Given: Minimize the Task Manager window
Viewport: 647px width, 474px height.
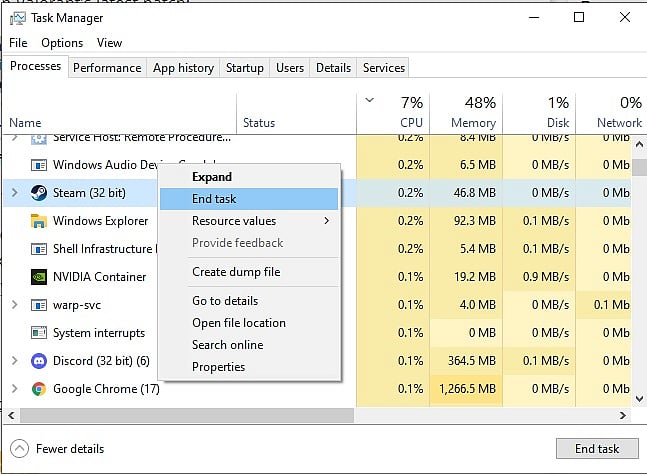Looking at the screenshot, I should pos(534,17).
